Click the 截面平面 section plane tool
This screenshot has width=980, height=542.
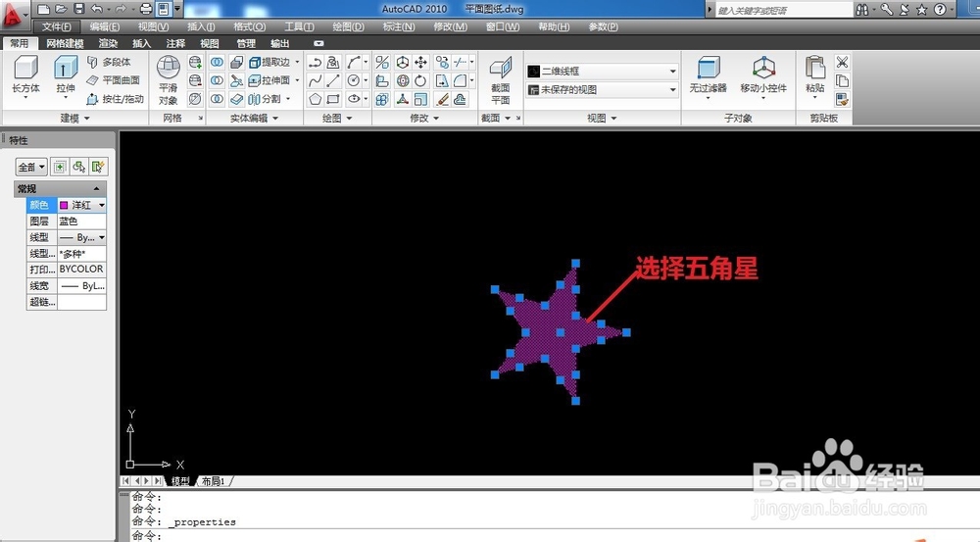(500, 80)
